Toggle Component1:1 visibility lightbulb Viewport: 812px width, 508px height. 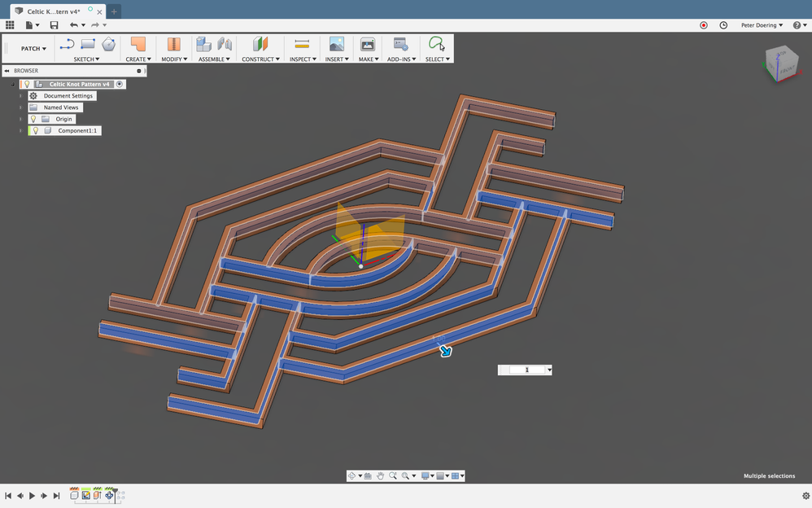point(36,130)
